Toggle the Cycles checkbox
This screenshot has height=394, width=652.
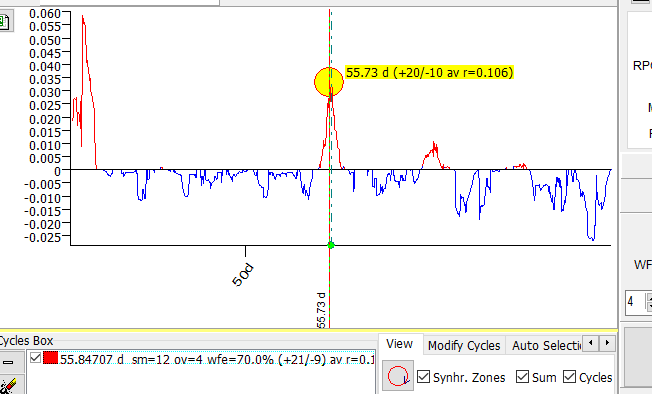(x=569, y=377)
